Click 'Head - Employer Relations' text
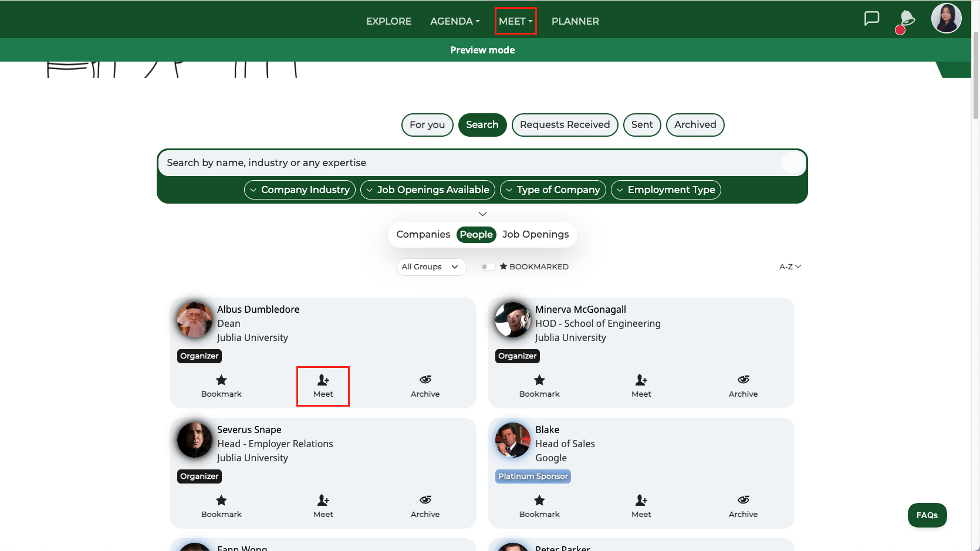Screen dimensions: 980x551 click(275, 444)
